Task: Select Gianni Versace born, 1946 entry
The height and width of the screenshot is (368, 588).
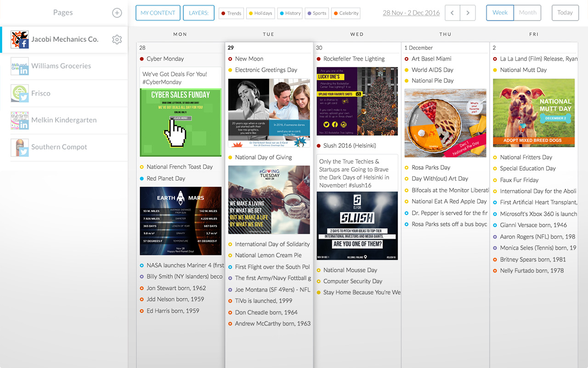Action: [x=533, y=225]
